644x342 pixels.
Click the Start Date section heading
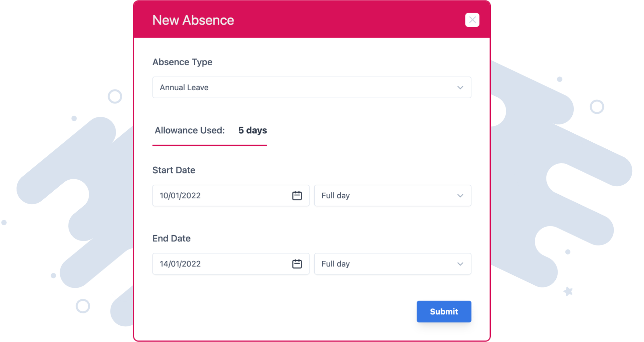pyautogui.click(x=173, y=170)
